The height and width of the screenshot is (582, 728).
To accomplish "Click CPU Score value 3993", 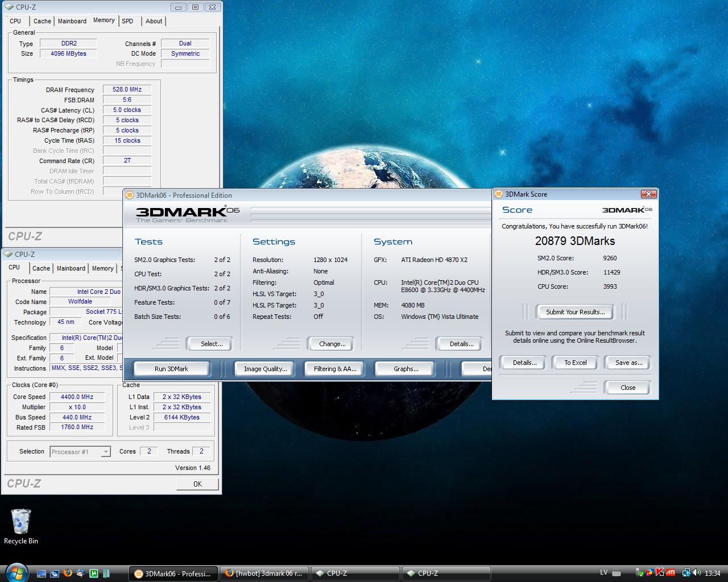I will pos(610,286).
